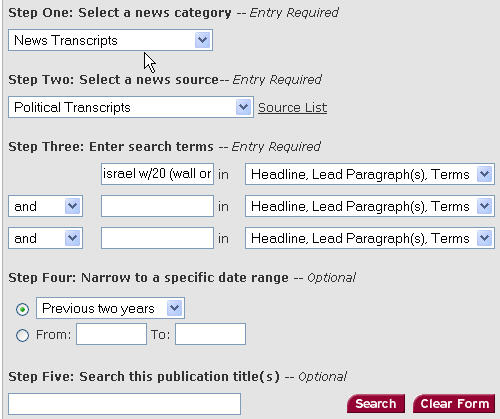
Task: Open the second 'and' connector dropdown
Action: click(45, 238)
